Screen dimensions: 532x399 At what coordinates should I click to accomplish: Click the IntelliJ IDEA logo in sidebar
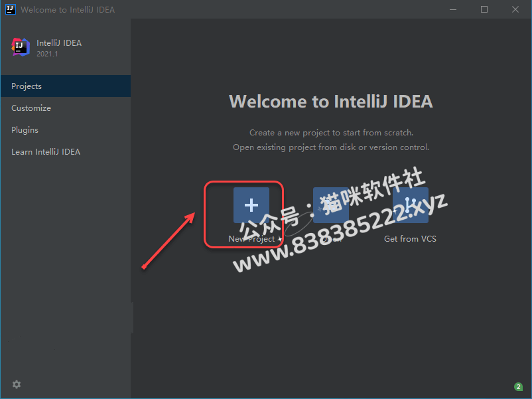click(21, 47)
